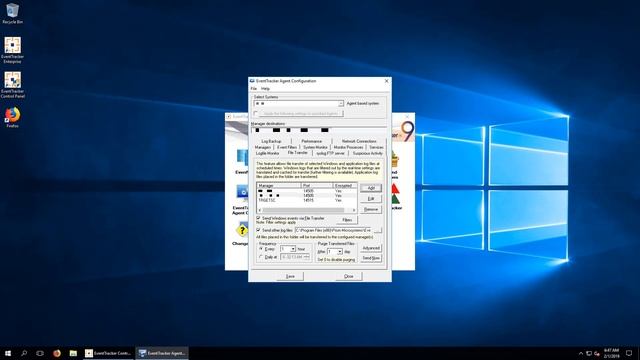Screen dimensions: 640x360
Task: Click the network icon in system tray
Action: (x=589, y=353)
